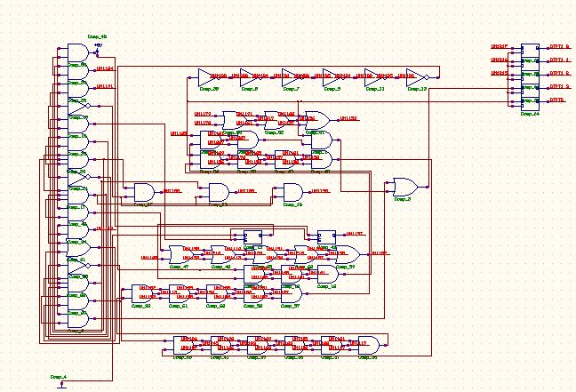Select the Comp_11 inverter symbol
Viewport: 576px width, 392px height.
(x=374, y=77)
